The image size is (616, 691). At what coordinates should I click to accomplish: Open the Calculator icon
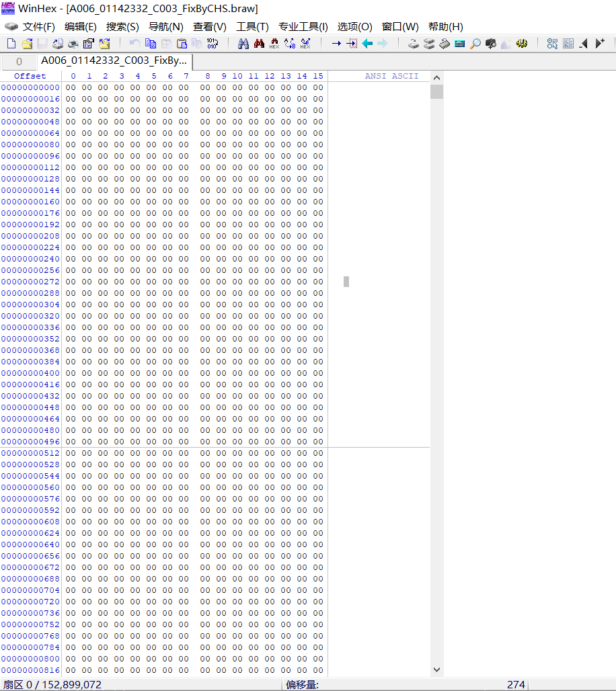coord(460,43)
